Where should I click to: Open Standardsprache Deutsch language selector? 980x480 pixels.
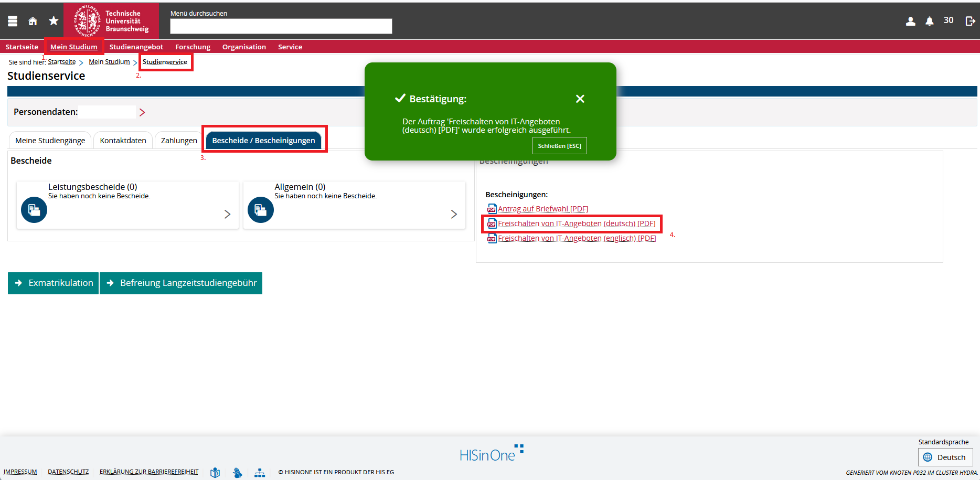pyautogui.click(x=945, y=457)
